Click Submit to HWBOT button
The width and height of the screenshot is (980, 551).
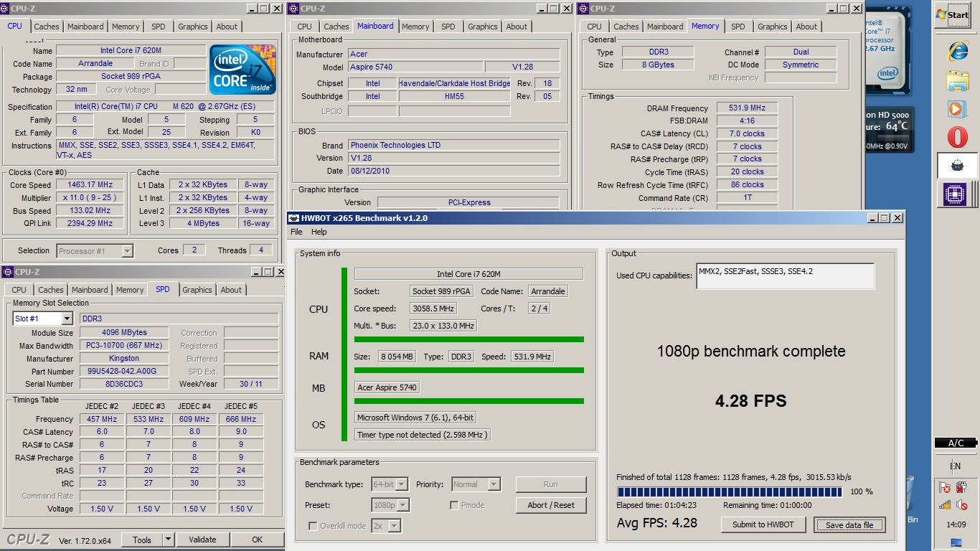pyautogui.click(x=763, y=524)
